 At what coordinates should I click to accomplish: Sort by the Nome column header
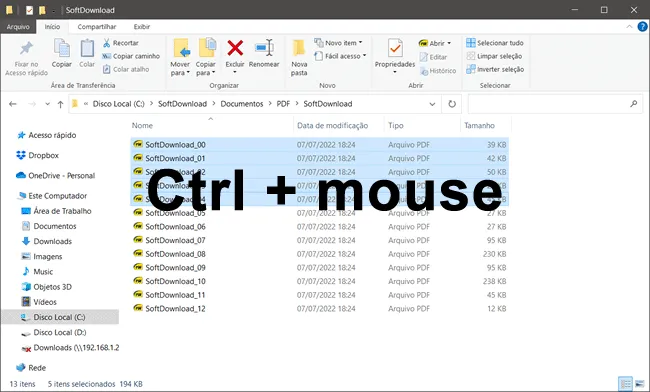pos(211,126)
